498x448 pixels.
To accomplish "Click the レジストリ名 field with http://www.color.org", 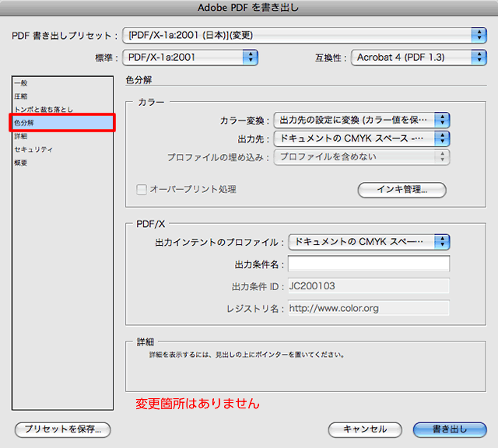I will pyautogui.click(x=369, y=308).
